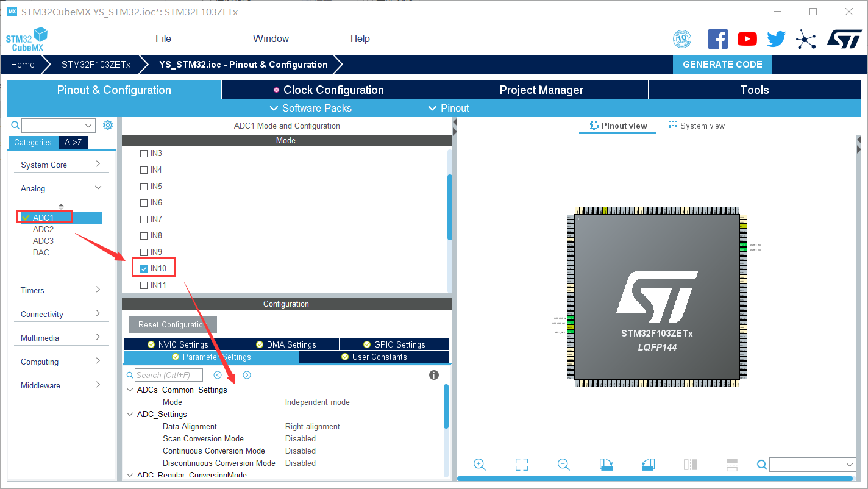The image size is (868, 489).
Task: Open the DMA Settings tab
Action: [286, 344]
